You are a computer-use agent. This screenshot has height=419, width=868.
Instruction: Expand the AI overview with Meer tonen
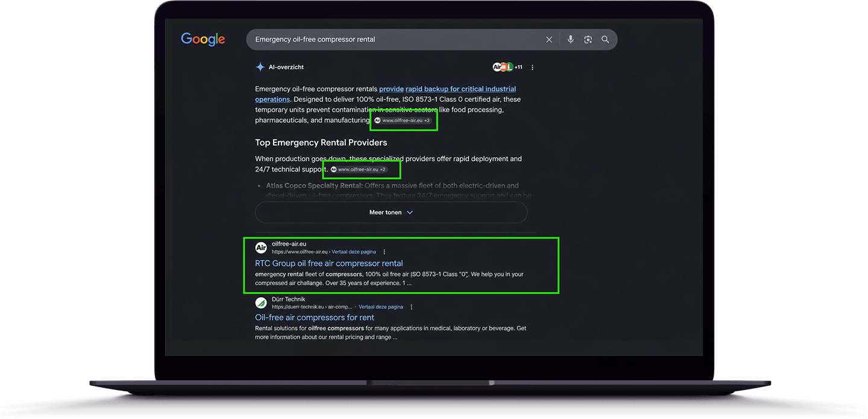[x=391, y=213]
